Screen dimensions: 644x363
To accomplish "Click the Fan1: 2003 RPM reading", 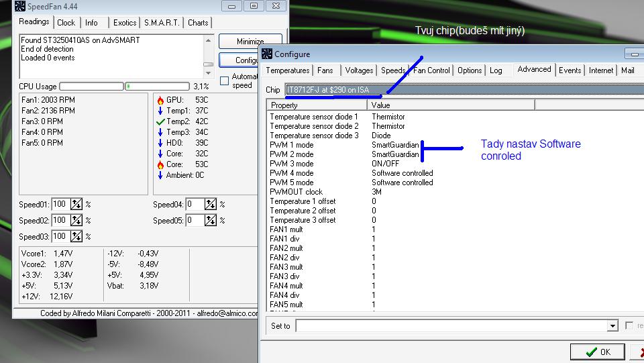I will click(48, 100).
